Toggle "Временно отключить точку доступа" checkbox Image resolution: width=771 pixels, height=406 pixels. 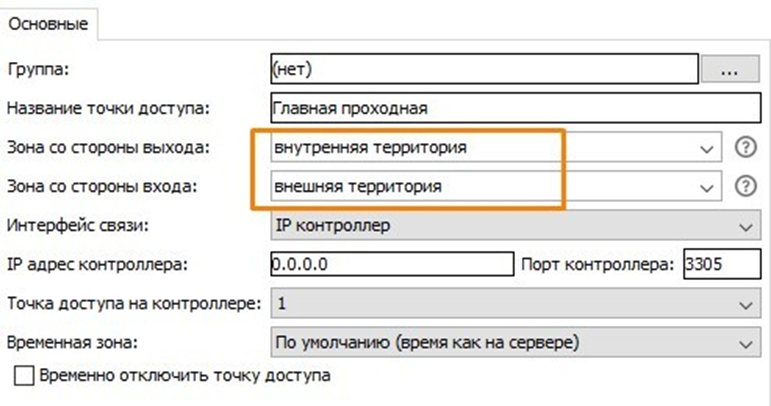[x=24, y=377]
